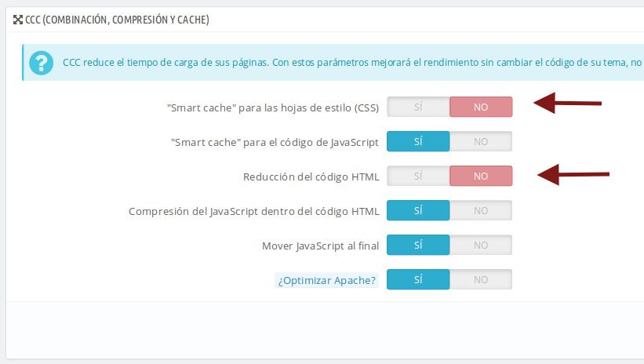Screen dimensions: 644x364
Task: Click the CCC information message text
Action: click(353, 63)
